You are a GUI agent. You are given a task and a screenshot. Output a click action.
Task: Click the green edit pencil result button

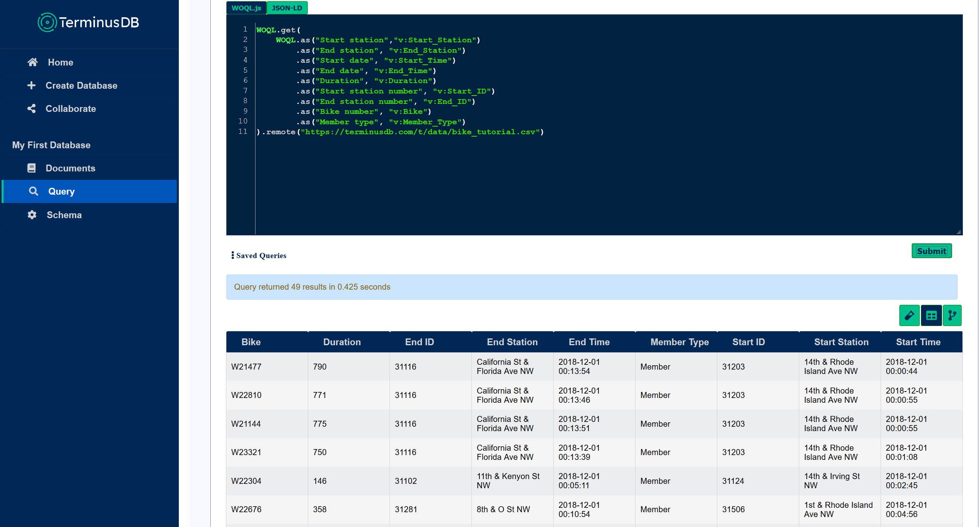pyautogui.click(x=909, y=316)
